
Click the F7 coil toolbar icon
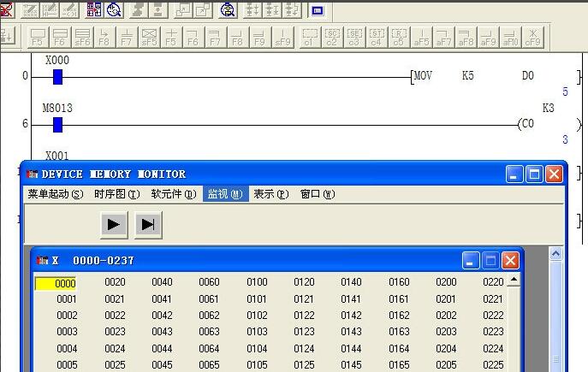127,36
